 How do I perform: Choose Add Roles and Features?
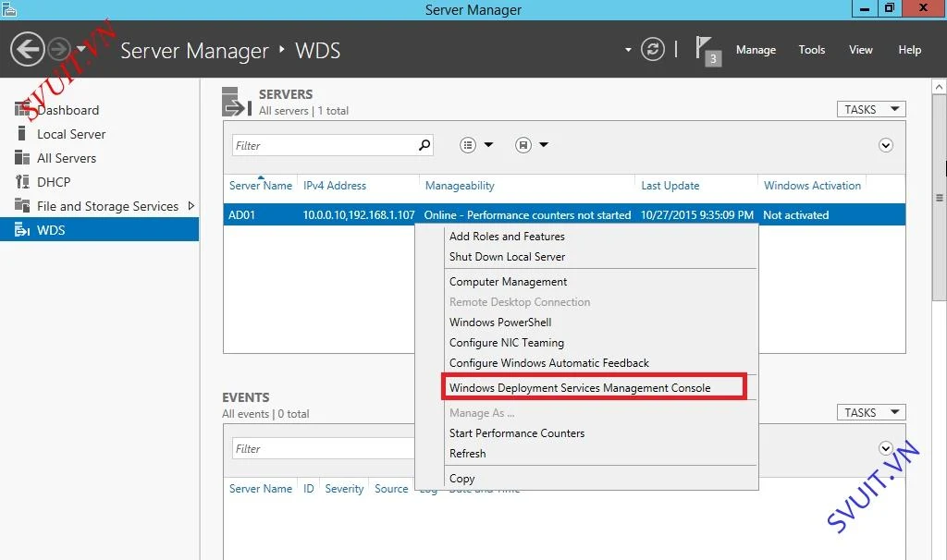coord(507,237)
